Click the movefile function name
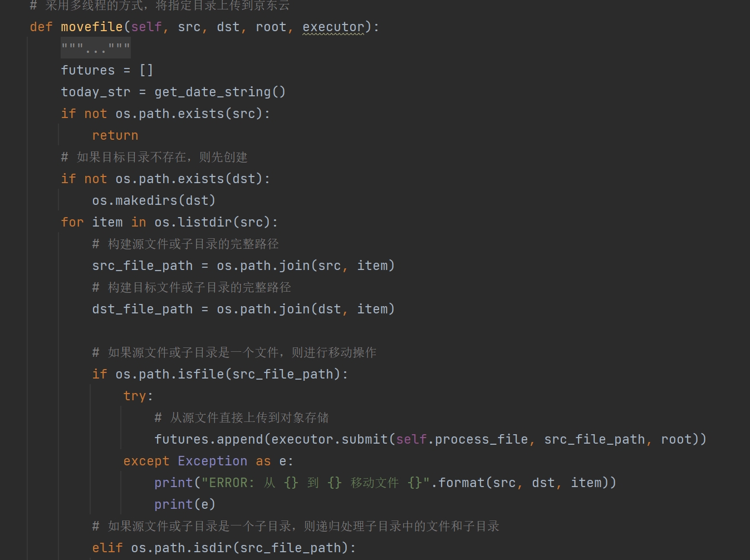 pyautogui.click(x=92, y=27)
